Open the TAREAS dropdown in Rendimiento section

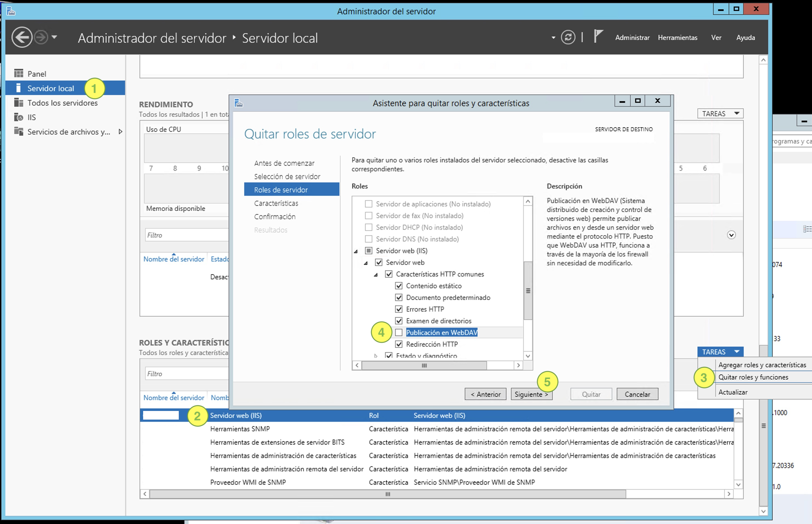coord(720,114)
